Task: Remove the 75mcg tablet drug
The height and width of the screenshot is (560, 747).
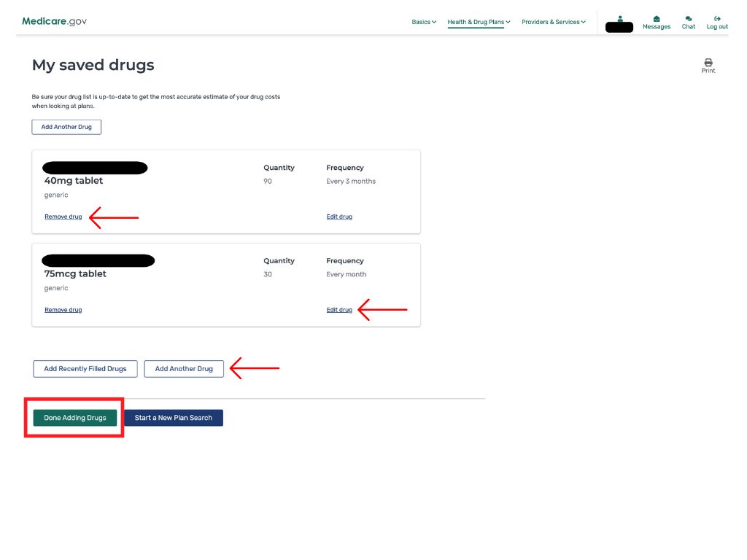Action: 63,310
